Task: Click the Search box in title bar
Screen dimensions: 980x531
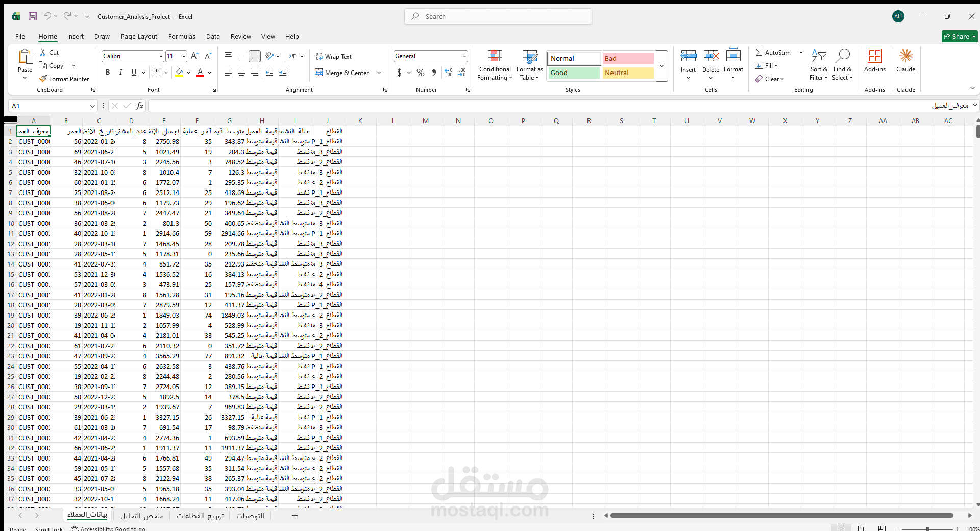Action: pos(498,16)
